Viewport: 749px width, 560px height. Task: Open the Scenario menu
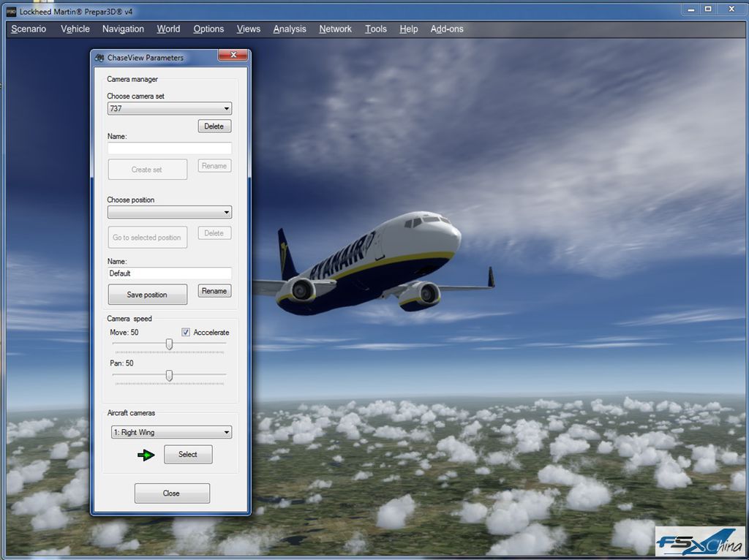[x=29, y=29]
